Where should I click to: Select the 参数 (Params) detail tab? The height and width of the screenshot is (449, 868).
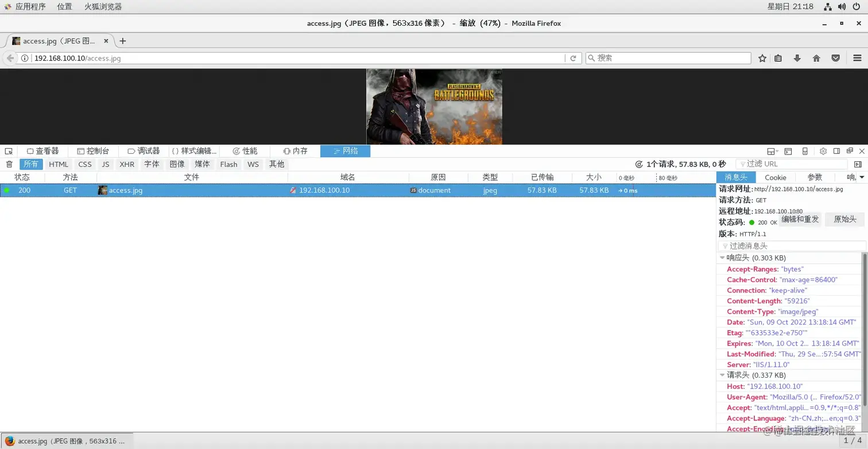[x=815, y=177]
